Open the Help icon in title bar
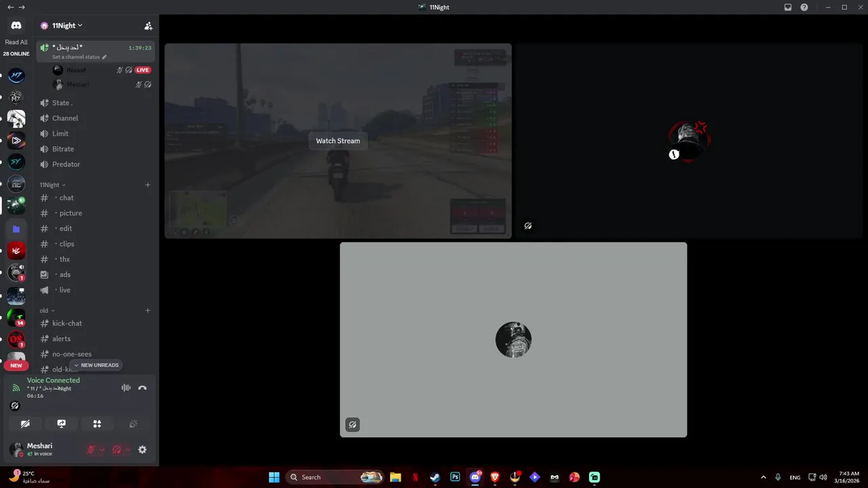The width and height of the screenshot is (868, 488). click(804, 7)
